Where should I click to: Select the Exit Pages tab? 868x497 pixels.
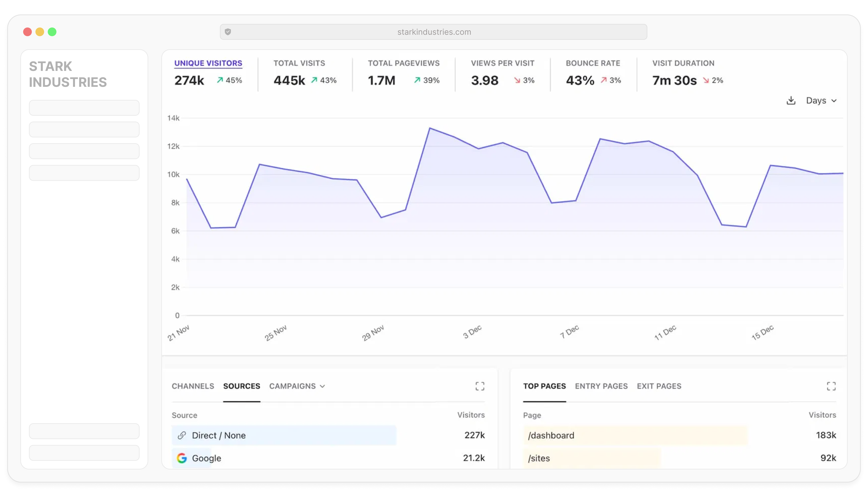coord(659,386)
